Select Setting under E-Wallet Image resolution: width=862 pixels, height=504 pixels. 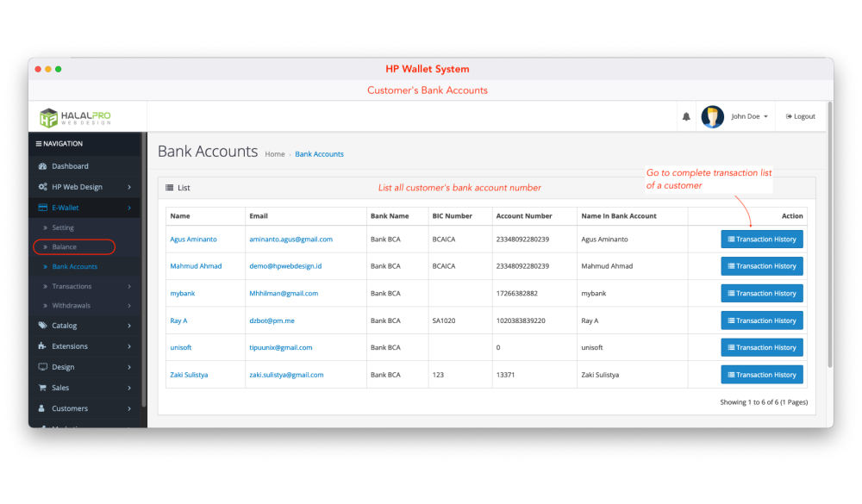point(63,228)
